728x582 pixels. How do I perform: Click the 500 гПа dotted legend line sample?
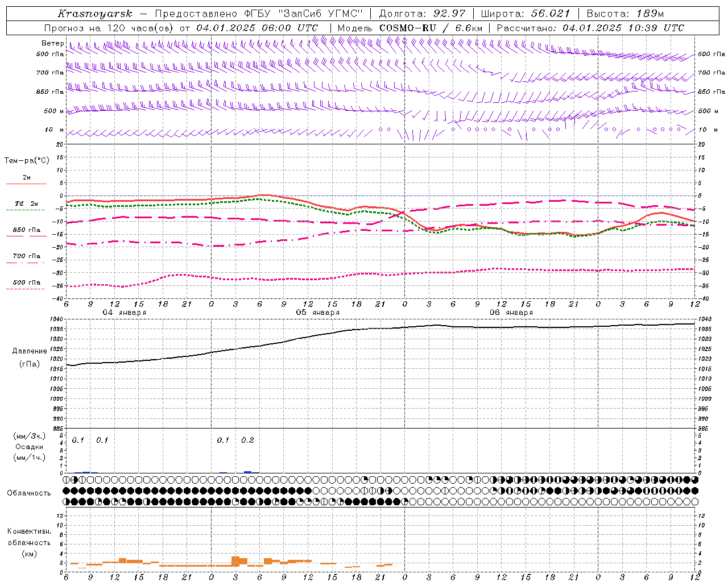pos(26,289)
